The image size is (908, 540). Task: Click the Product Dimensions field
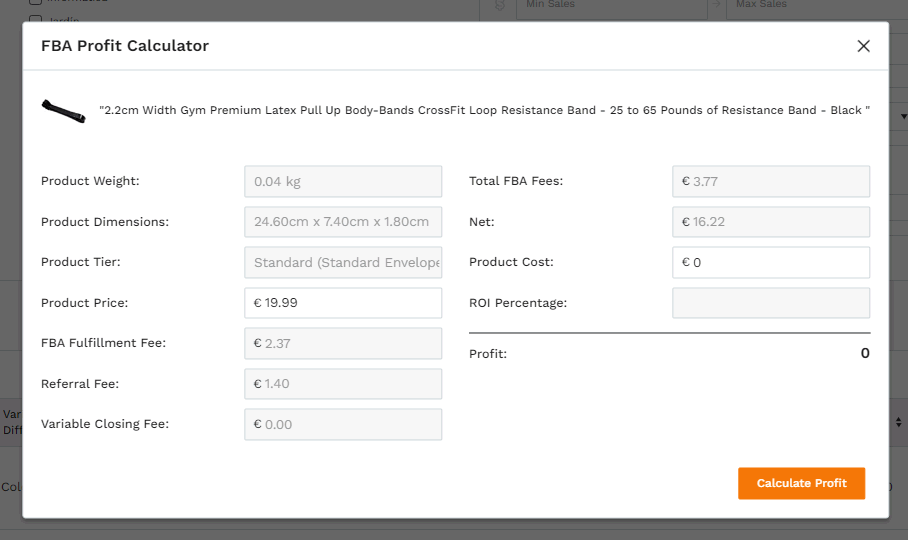pos(343,222)
